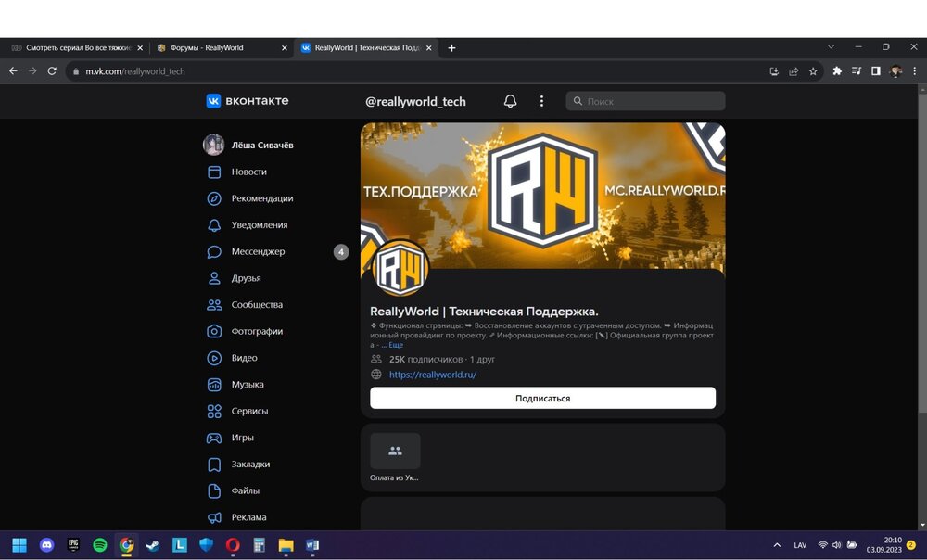Close the Форумы - ReallyWorld tab
Viewport: 927px width, 560px height.
[285, 48]
